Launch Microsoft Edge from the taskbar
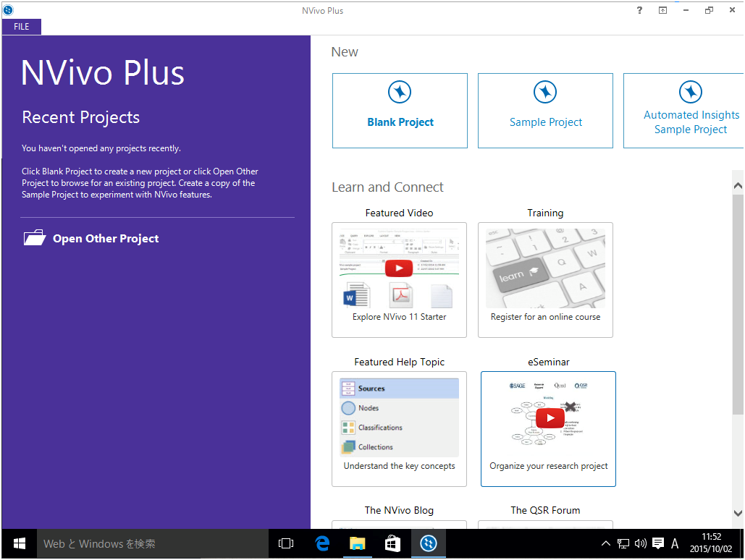The image size is (745, 560). (322, 543)
